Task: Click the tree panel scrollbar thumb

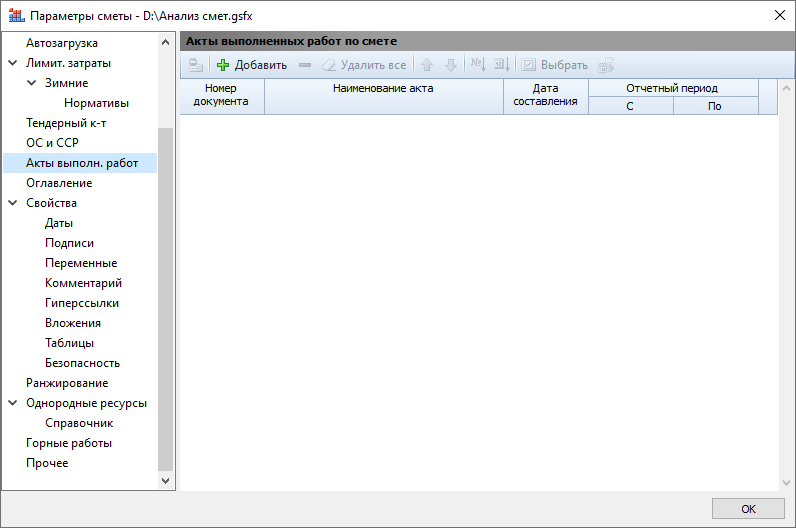Action: tap(165, 299)
